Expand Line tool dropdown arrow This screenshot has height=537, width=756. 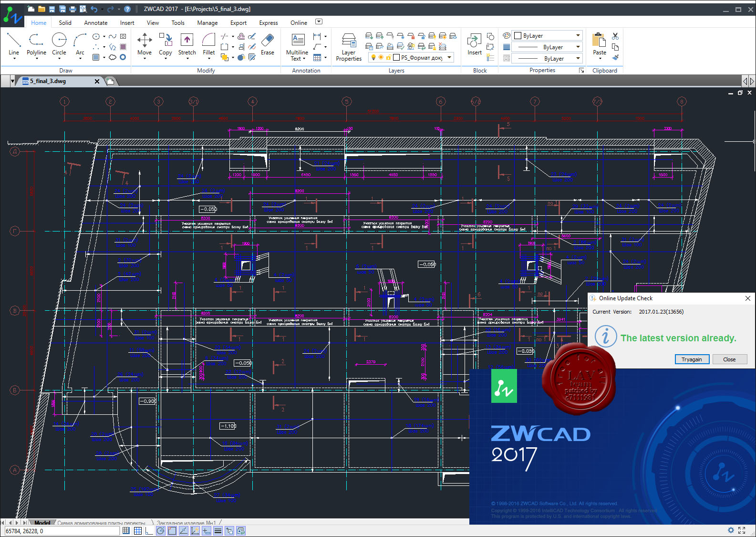(14, 59)
